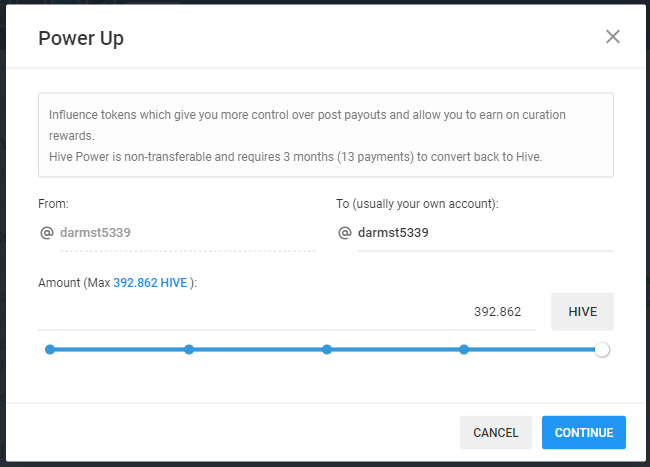This screenshot has width=650, height=467.
Task: Set slider to the middle (50%) point
Action: (x=327, y=349)
